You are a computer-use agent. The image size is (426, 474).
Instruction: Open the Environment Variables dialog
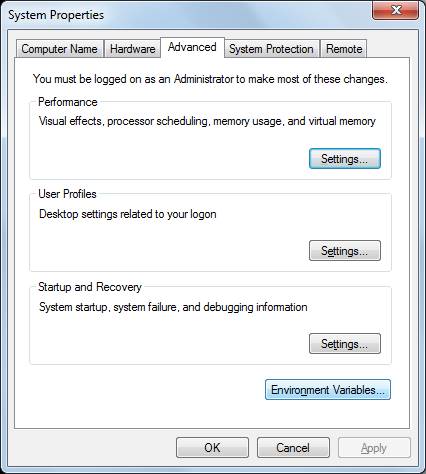(x=328, y=390)
